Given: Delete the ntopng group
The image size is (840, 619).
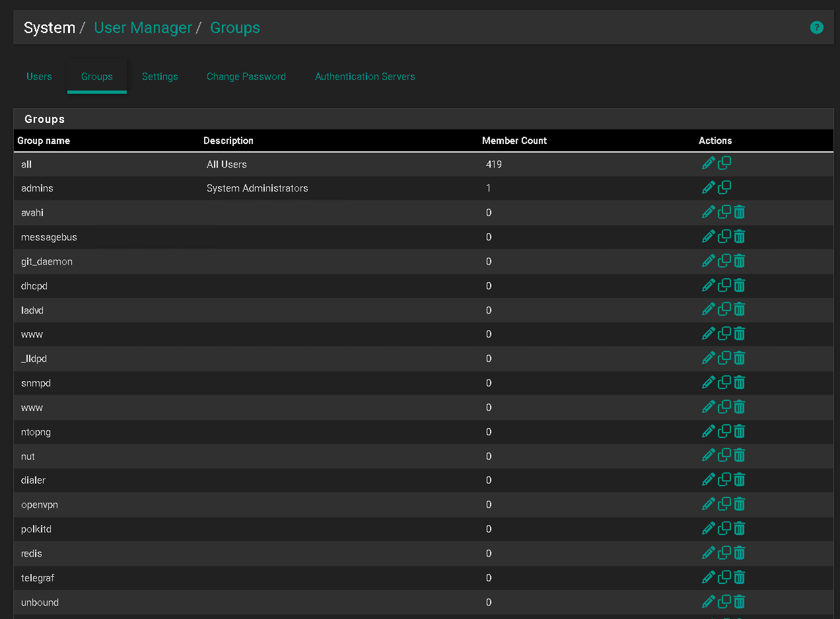Looking at the screenshot, I should pos(740,431).
